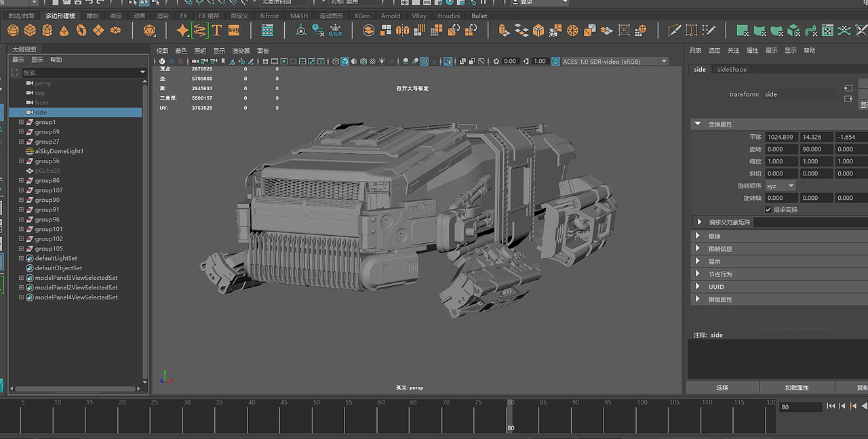Click the freeze transformations snowflake icon
This screenshot has height=439, width=868.
335,30
